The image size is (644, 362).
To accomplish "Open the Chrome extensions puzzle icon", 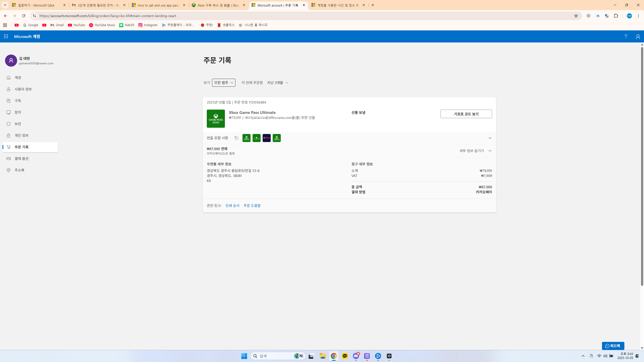I will (x=616, y=16).
